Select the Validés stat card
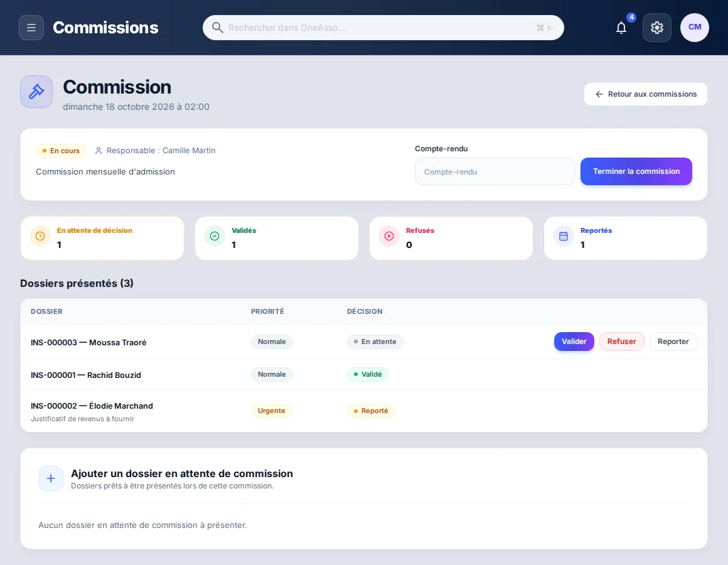 point(277,238)
